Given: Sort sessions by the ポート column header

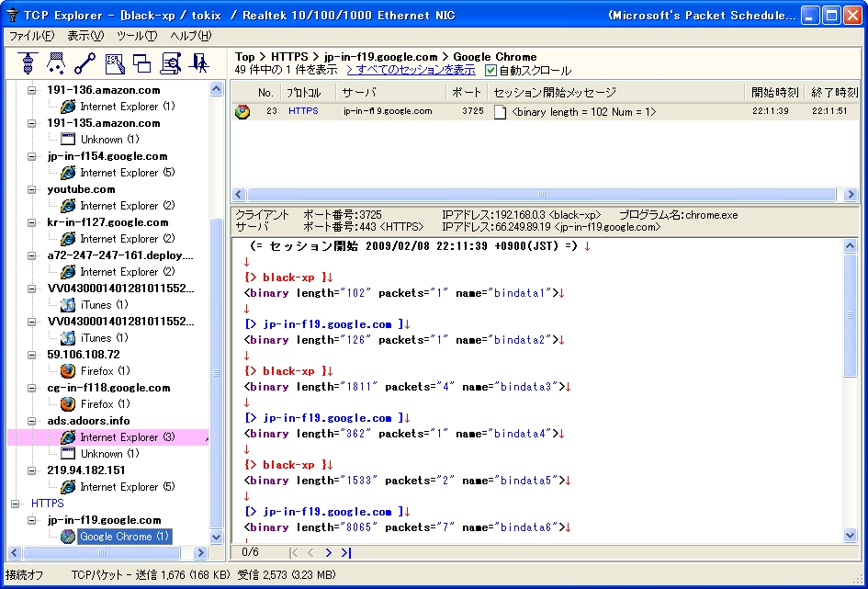Looking at the screenshot, I should pyautogui.click(x=467, y=93).
